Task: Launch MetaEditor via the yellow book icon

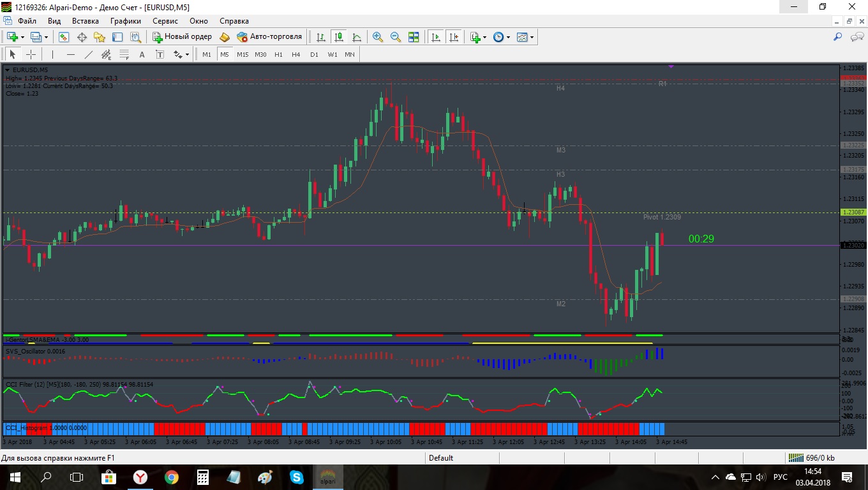Action: coord(225,37)
